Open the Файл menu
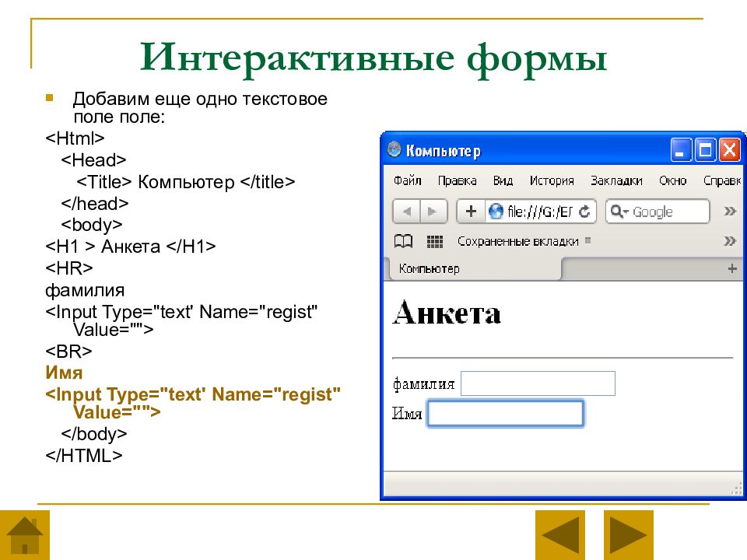Screen dimensions: 747x560 click(407, 181)
